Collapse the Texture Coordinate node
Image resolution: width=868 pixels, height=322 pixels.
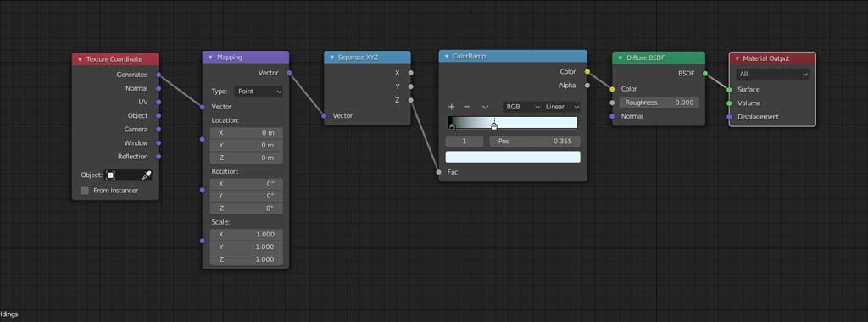click(81, 59)
